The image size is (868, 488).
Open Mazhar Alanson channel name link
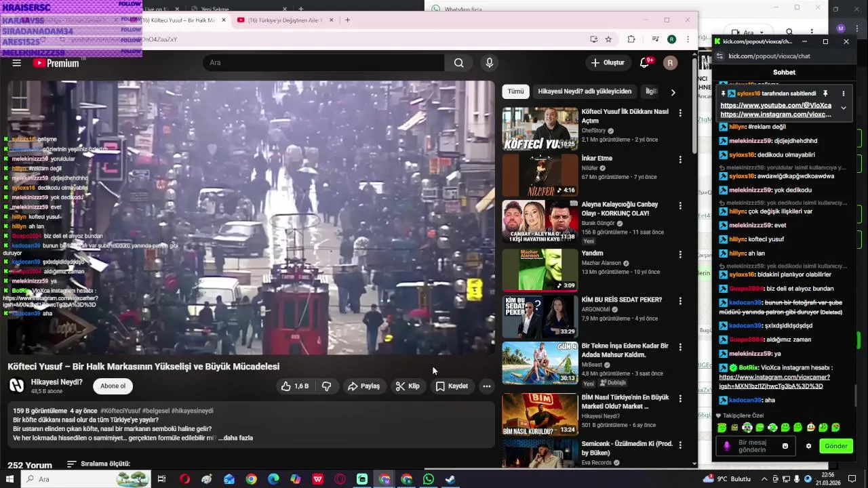(x=601, y=263)
